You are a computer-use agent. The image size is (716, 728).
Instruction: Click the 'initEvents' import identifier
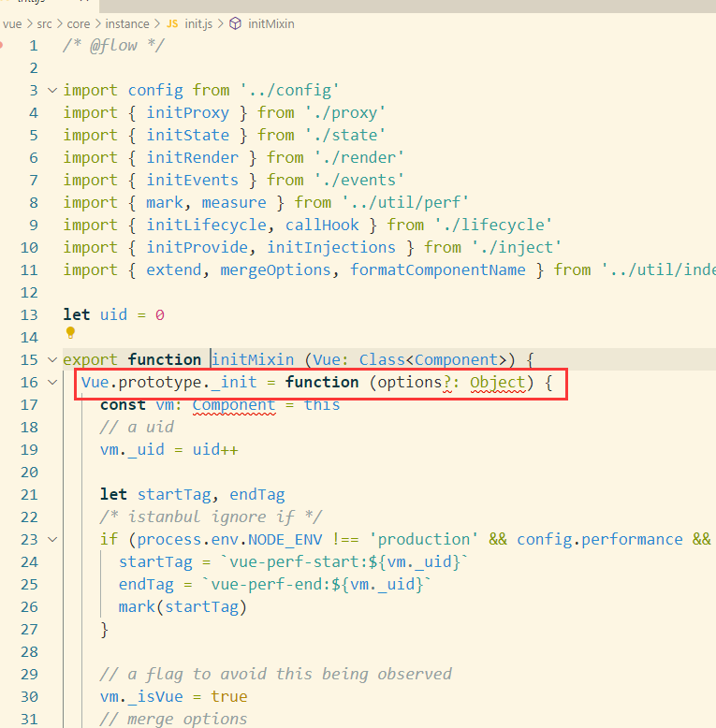pos(192,181)
